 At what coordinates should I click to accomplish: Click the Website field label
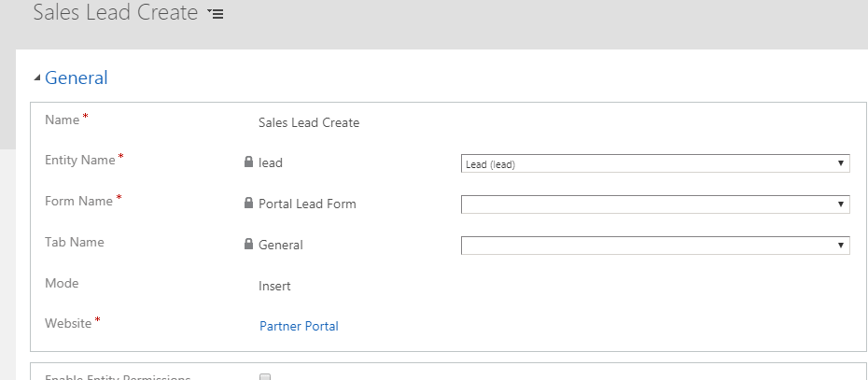[68, 323]
